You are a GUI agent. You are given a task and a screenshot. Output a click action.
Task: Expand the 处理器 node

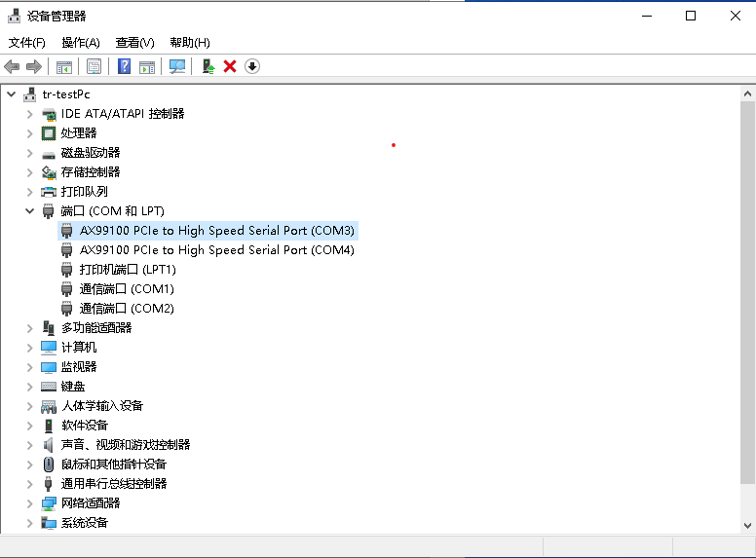30,133
